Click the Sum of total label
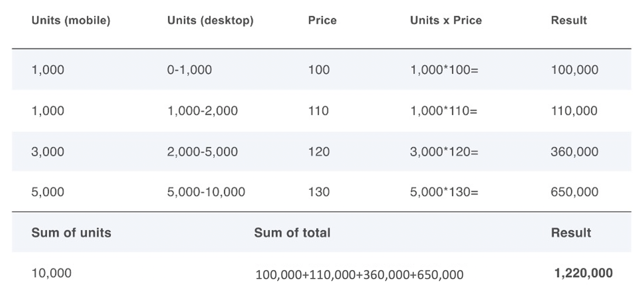The width and height of the screenshot is (644, 302). [292, 233]
